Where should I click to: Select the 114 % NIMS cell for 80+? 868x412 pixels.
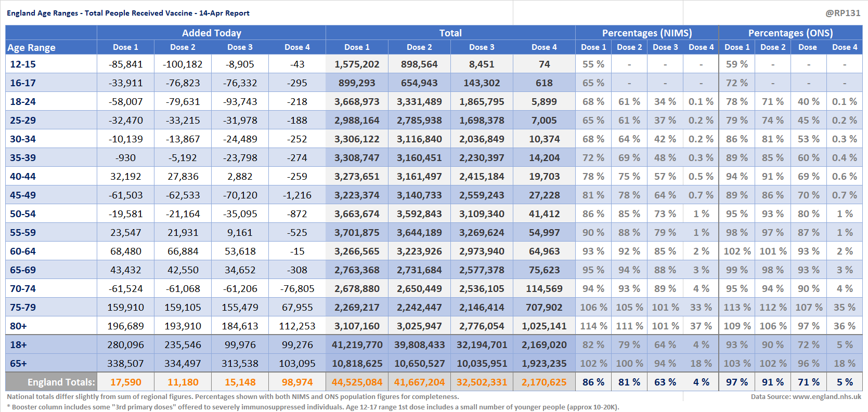coord(593,326)
